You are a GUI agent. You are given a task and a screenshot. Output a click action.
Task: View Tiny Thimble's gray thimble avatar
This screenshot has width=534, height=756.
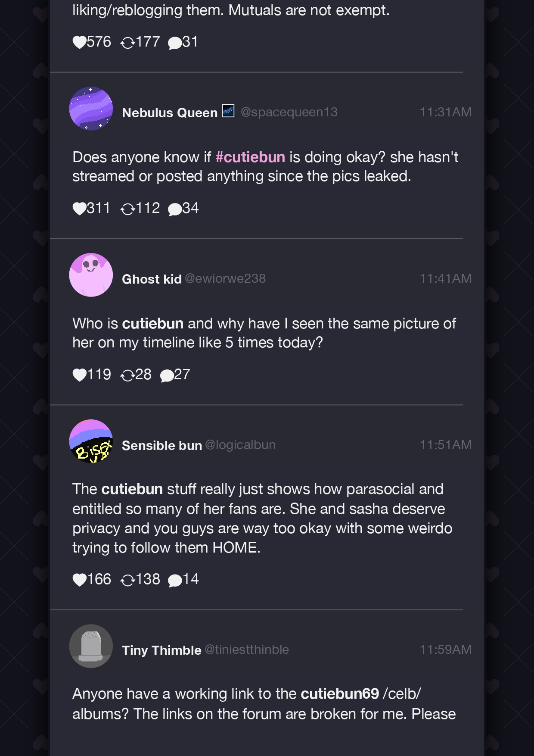pos(91,646)
